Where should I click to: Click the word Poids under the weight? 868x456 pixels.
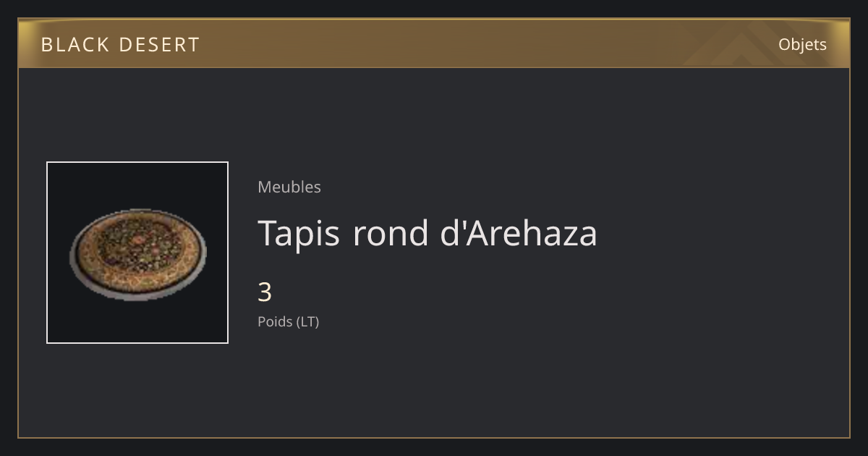[x=275, y=321]
